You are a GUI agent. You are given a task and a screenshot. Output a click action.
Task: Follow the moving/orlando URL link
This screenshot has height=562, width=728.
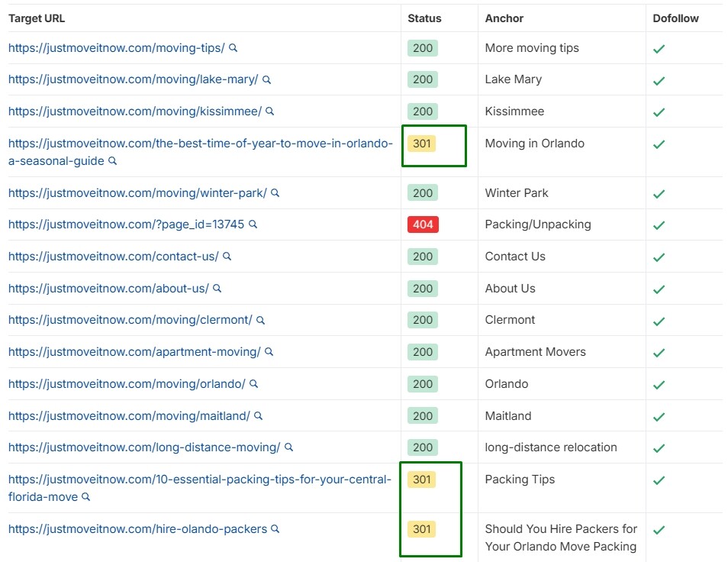pos(127,384)
